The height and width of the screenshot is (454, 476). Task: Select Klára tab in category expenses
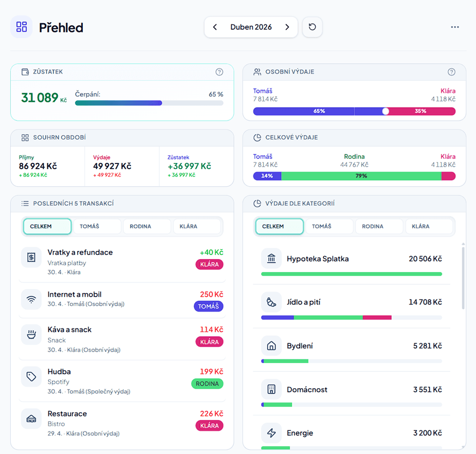click(429, 226)
